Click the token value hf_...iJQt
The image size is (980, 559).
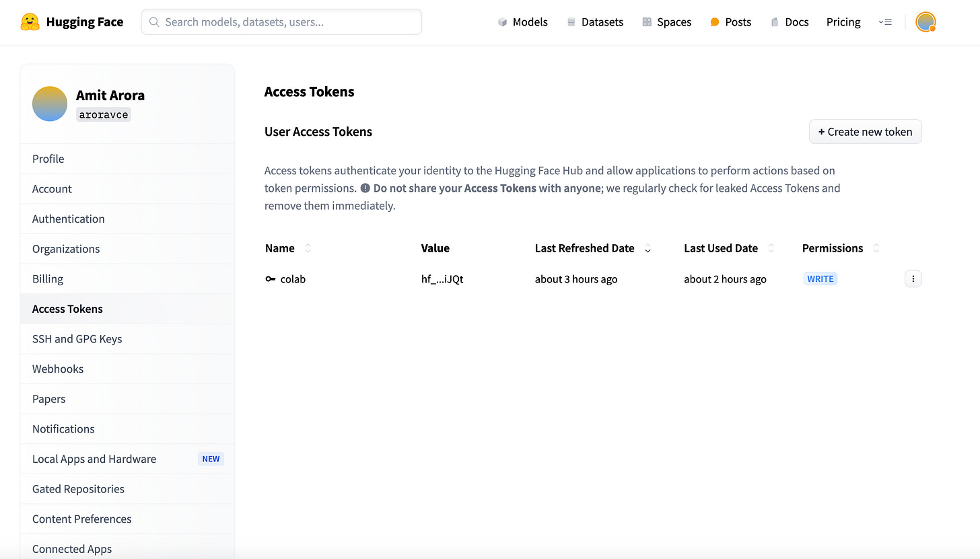click(x=442, y=279)
